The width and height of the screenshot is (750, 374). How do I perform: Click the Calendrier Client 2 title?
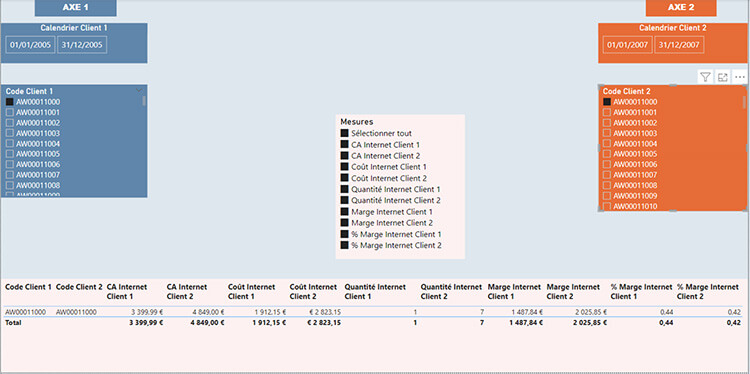(673, 28)
